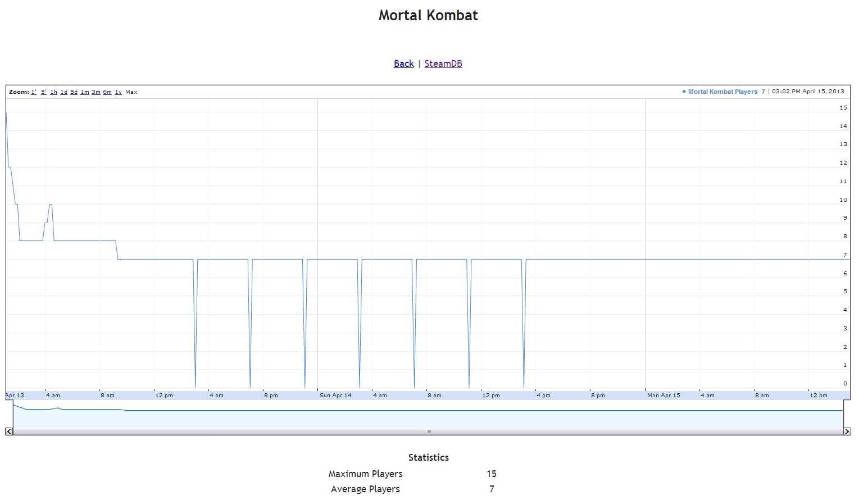Click the Mortal Kombat Players legend label
The image size is (868, 504).
pos(722,92)
